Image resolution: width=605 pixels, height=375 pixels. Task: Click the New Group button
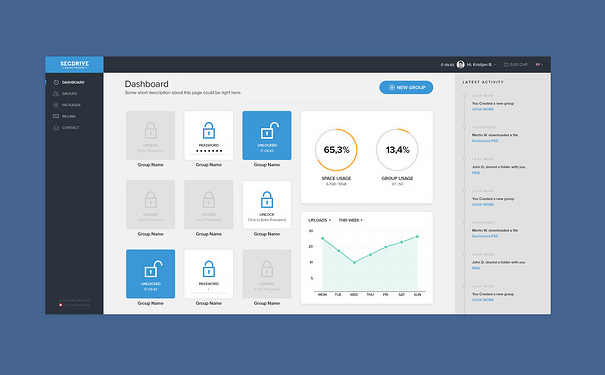pos(406,88)
